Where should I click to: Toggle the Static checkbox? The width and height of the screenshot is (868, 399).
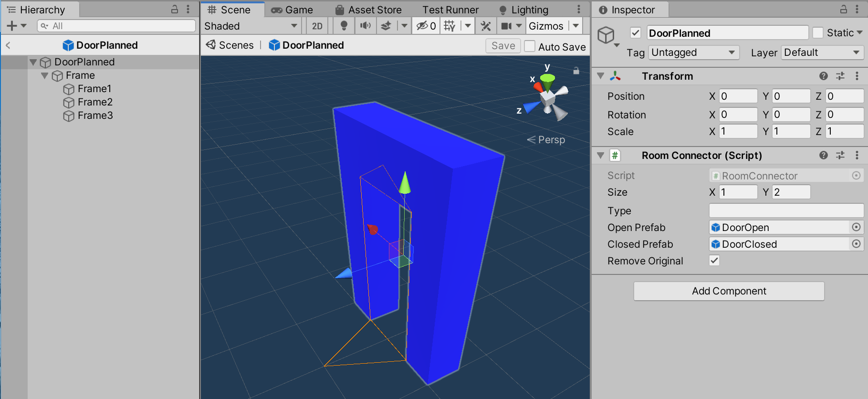click(x=818, y=32)
